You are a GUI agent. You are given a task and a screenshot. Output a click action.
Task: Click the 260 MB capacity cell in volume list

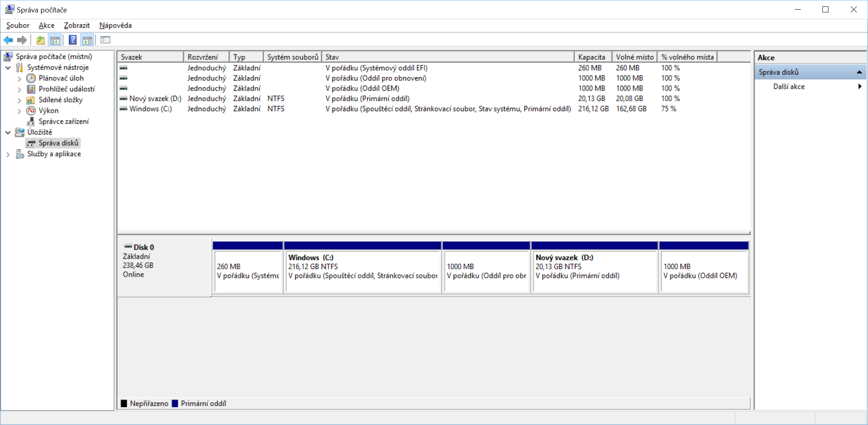pos(590,68)
